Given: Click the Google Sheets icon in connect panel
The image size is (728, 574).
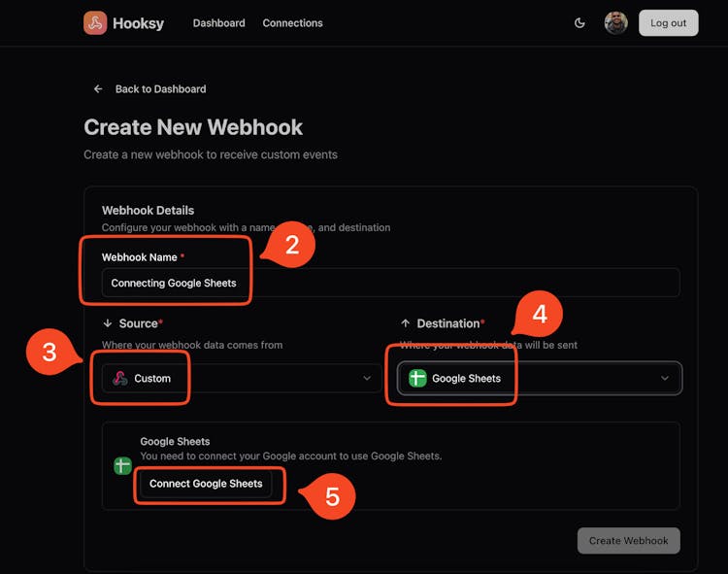Looking at the screenshot, I should click(x=122, y=465).
